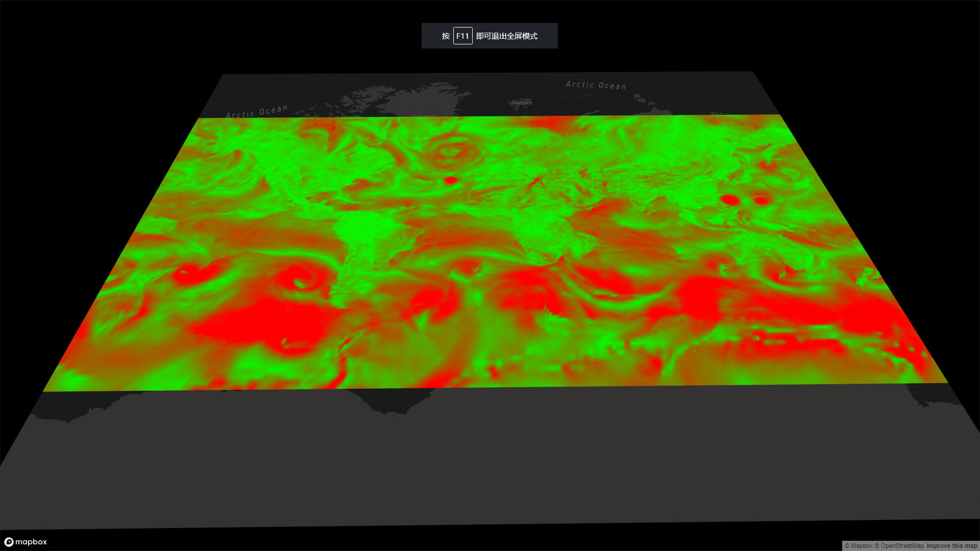This screenshot has height=551, width=980.
Task: Click the Greenland map label
Action: 423,116
